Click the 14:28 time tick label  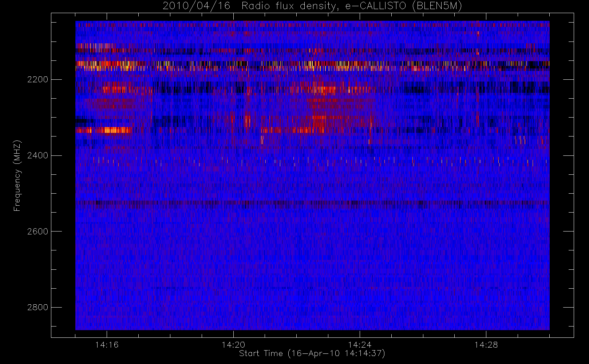point(486,345)
